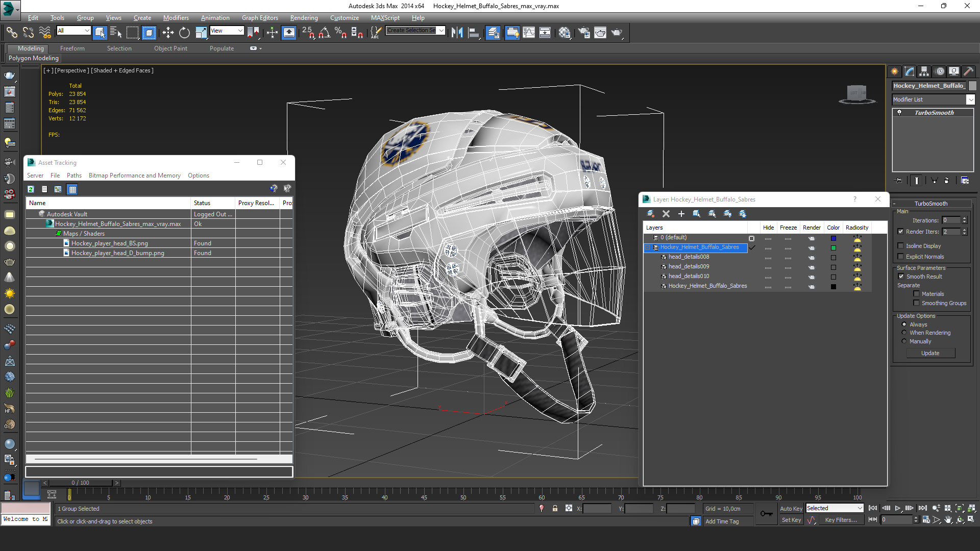Click the object color swatch next to name

(972, 86)
